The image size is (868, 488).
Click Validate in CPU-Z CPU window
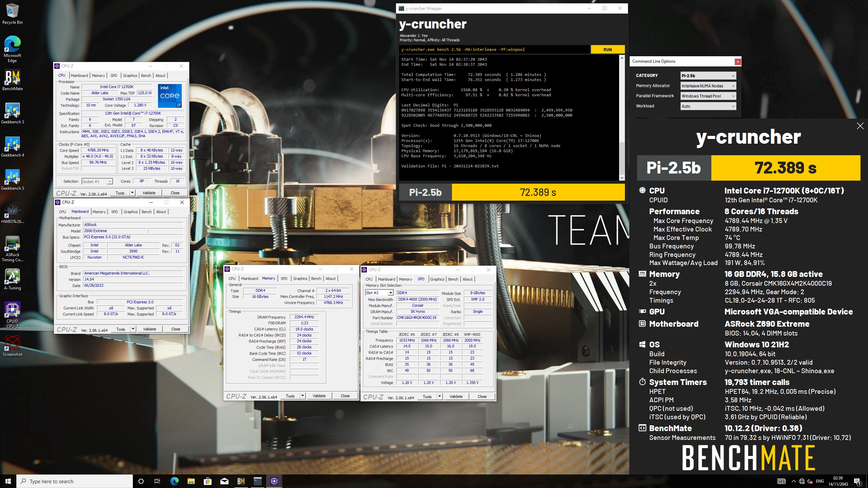coord(149,193)
